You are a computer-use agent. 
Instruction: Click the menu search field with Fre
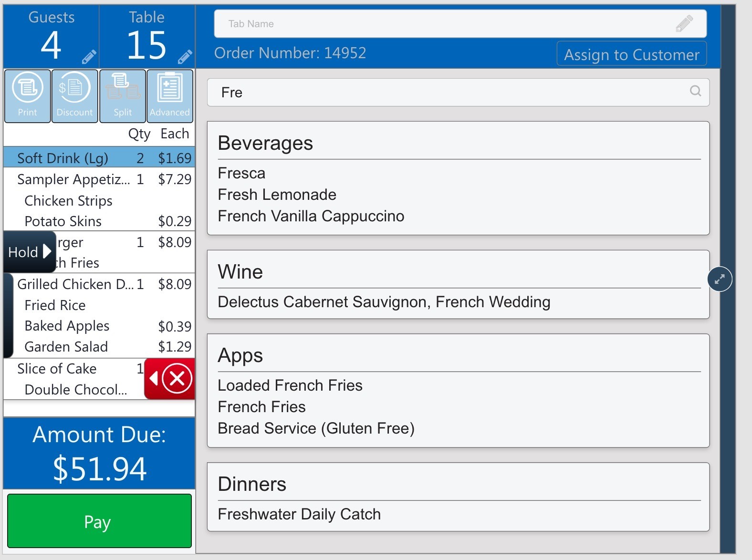click(458, 92)
